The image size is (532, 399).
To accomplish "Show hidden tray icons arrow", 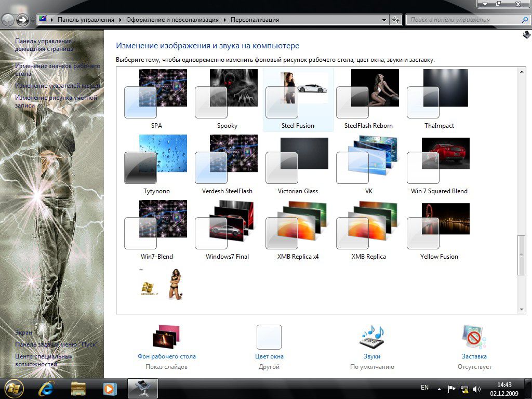I will coord(439,389).
